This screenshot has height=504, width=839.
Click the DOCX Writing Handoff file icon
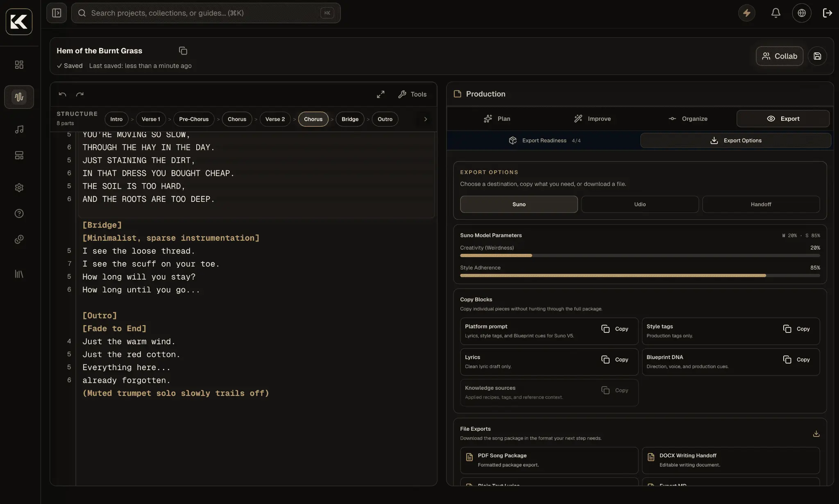click(651, 457)
